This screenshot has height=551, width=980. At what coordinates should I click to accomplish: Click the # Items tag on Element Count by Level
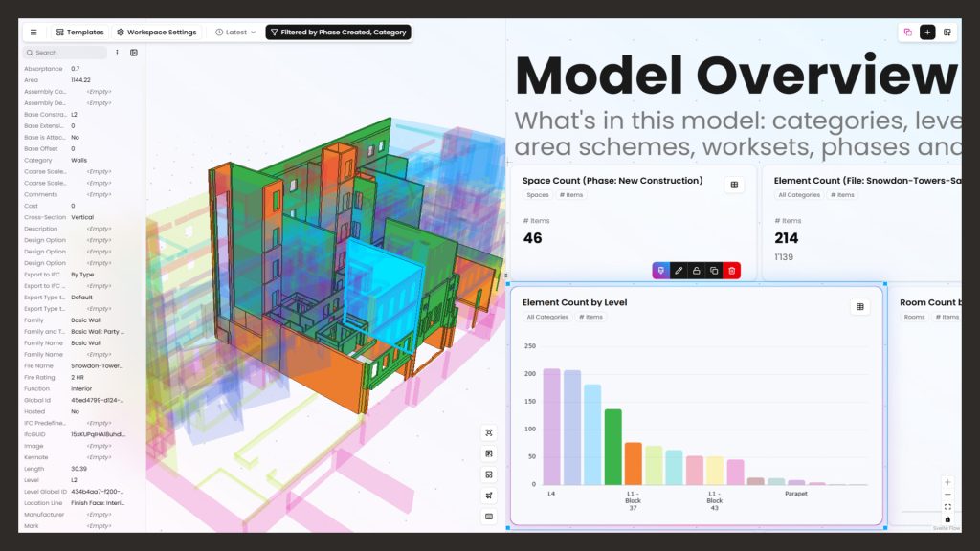click(590, 317)
